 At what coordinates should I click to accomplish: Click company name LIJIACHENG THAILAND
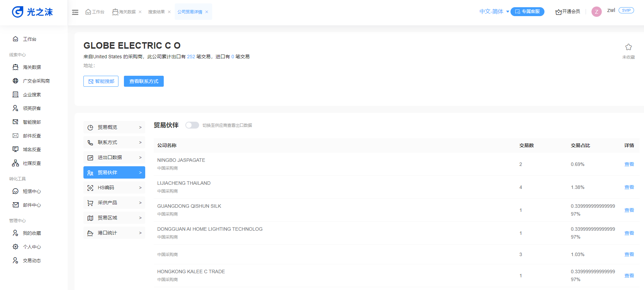pos(184,183)
